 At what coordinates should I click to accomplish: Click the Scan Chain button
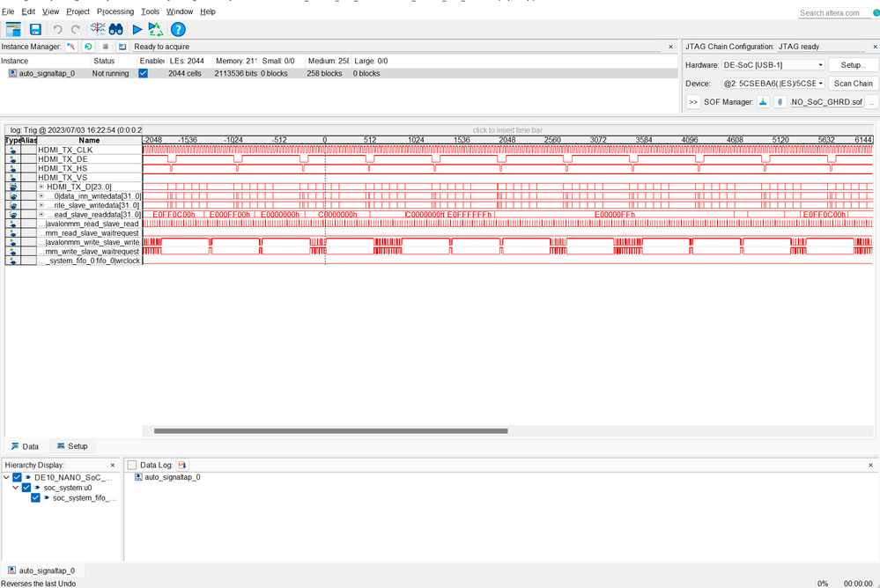[853, 84]
